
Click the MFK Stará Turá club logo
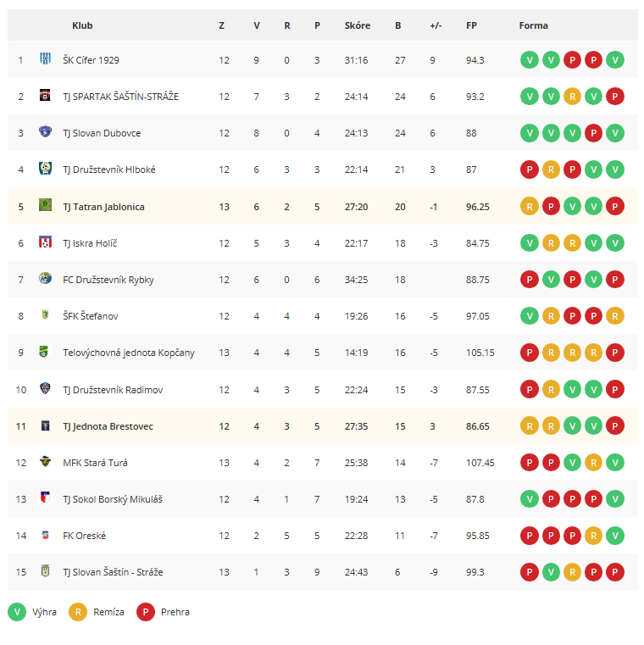[45, 462]
